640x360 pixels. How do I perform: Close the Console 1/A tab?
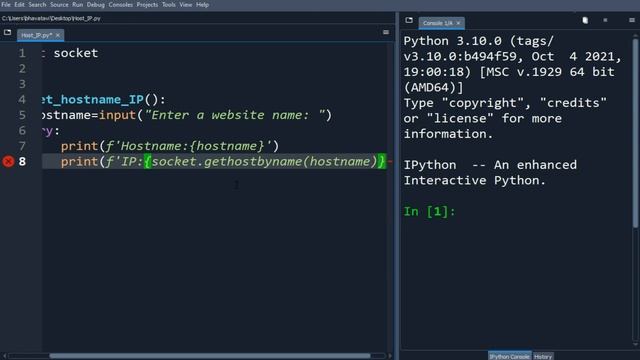pos(458,23)
